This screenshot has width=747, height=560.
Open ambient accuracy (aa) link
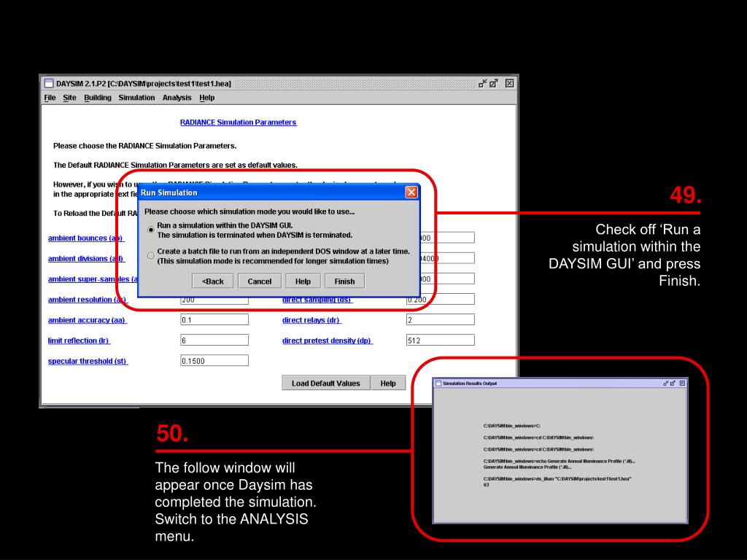[88, 320]
